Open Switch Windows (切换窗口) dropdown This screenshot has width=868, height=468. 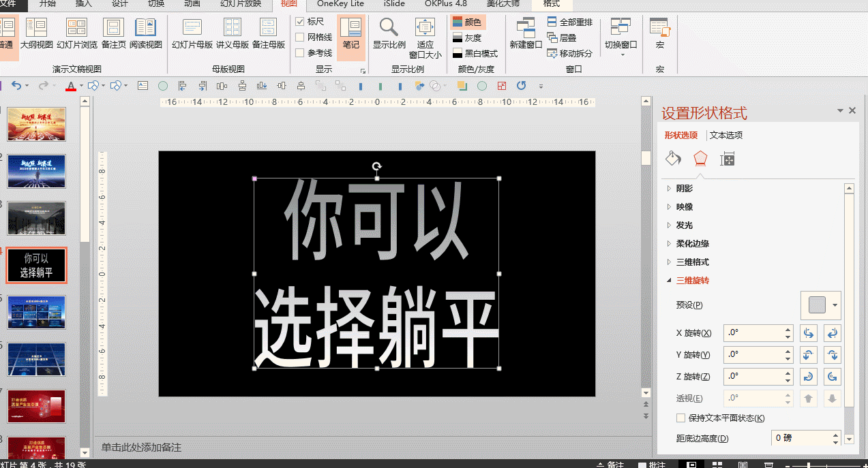coord(620,37)
